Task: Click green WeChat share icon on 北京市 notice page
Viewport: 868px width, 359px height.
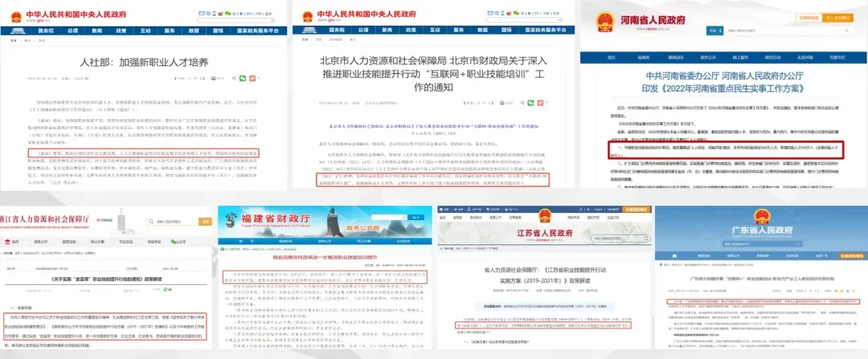Action: pyautogui.click(x=530, y=103)
